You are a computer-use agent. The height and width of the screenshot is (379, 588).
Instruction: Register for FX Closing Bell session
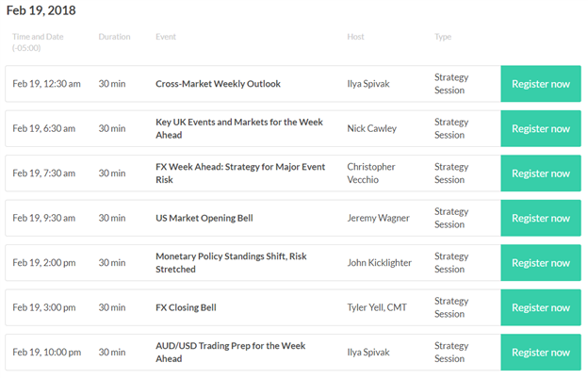(x=541, y=307)
